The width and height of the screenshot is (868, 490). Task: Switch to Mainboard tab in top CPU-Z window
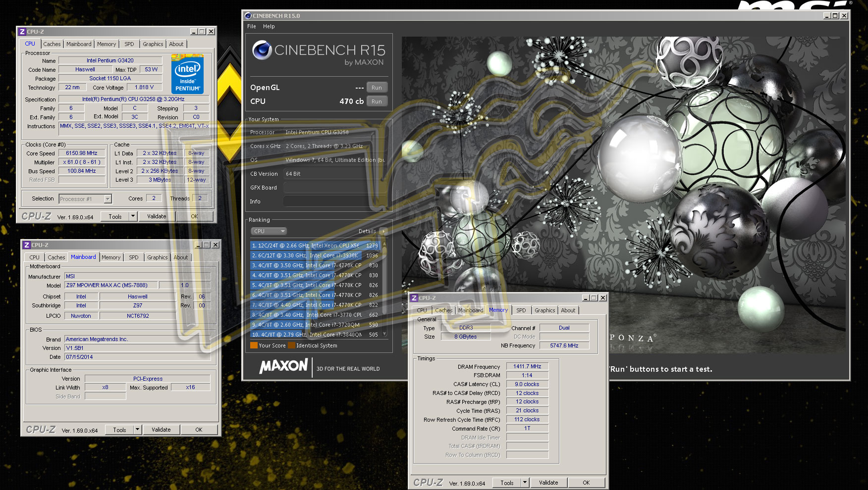(x=79, y=44)
